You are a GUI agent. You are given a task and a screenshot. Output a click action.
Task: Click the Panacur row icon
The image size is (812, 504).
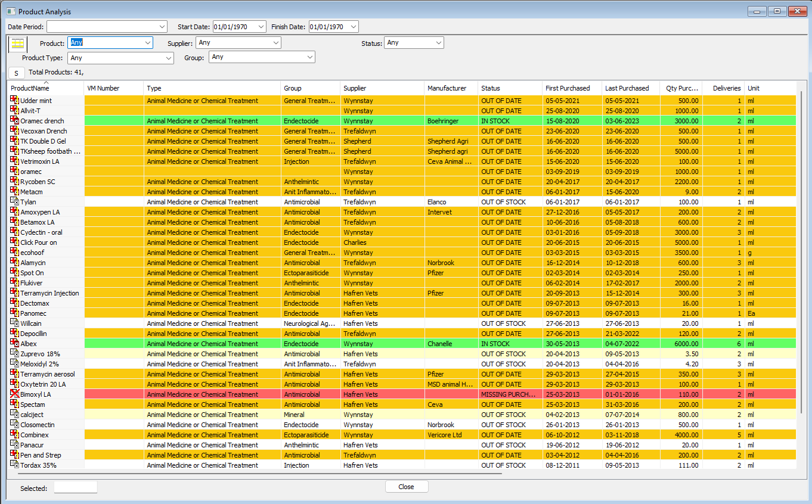[x=15, y=445]
